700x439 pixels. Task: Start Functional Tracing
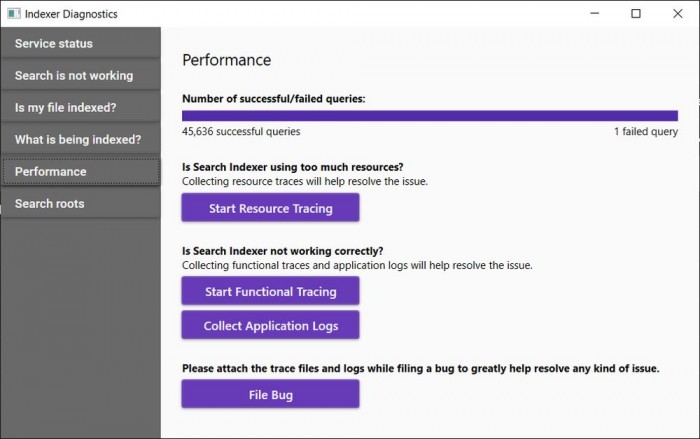pos(270,292)
